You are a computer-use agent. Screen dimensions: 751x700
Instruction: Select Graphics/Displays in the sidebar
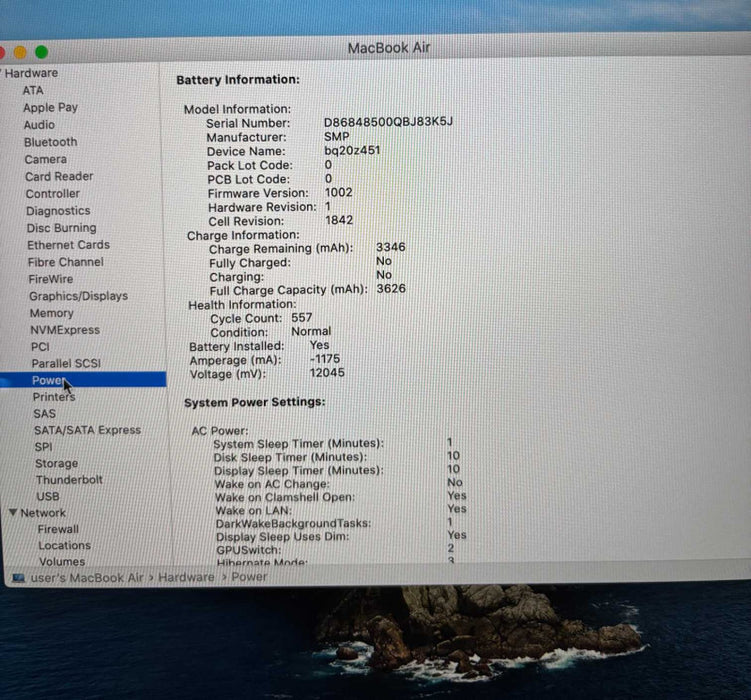coord(79,296)
